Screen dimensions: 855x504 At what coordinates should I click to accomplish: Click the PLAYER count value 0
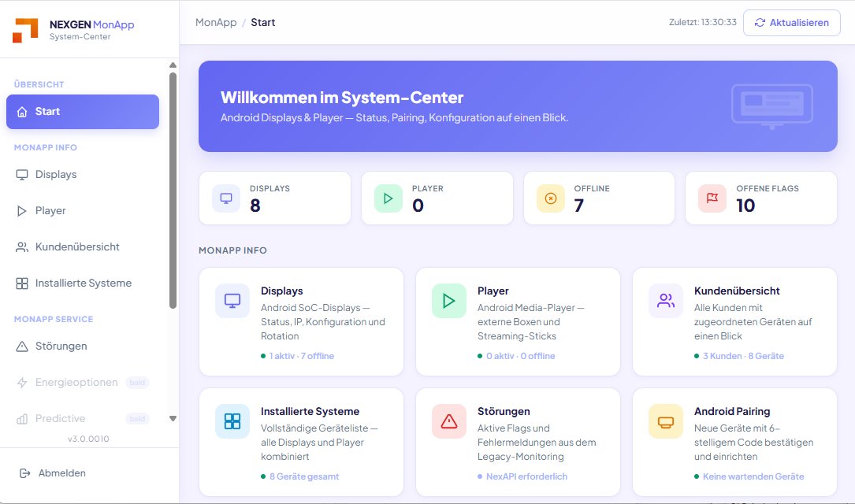click(418, 206)
